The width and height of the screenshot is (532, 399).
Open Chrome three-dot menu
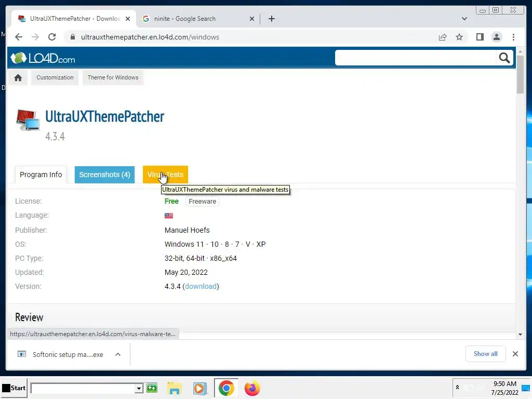(x=513, y=37)
